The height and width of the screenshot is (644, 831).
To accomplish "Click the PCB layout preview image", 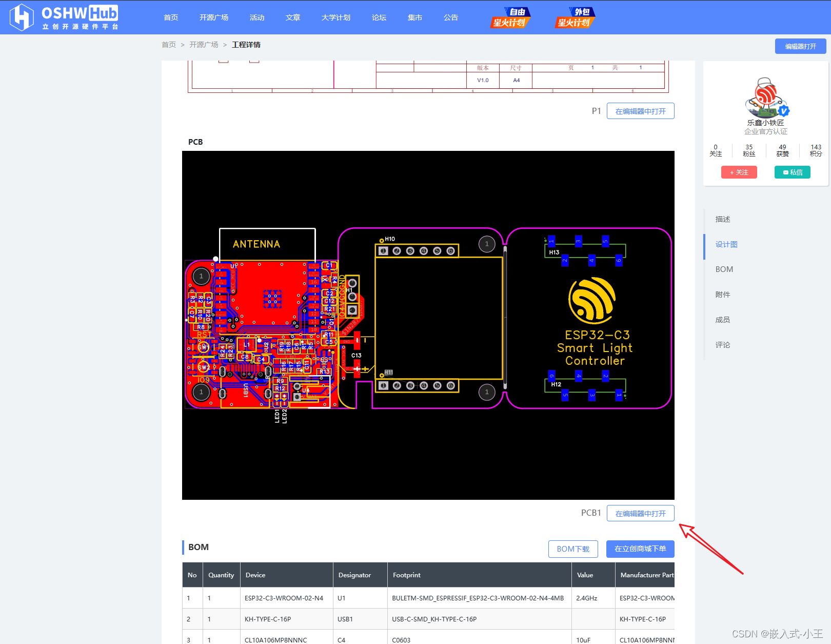I will [x=428, y=325].
